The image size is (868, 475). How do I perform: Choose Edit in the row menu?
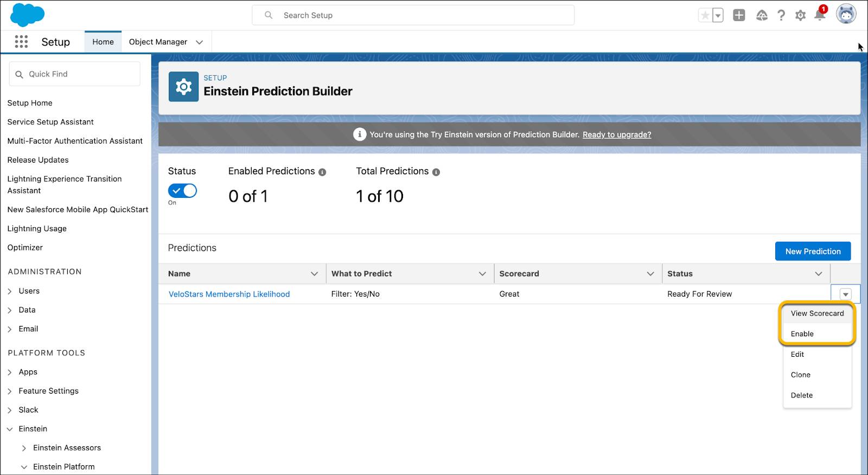coord(817,355)
